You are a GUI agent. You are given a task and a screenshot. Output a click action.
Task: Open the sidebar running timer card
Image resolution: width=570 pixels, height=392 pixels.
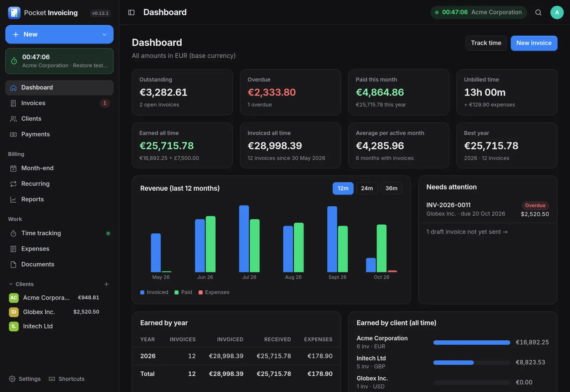59,61
